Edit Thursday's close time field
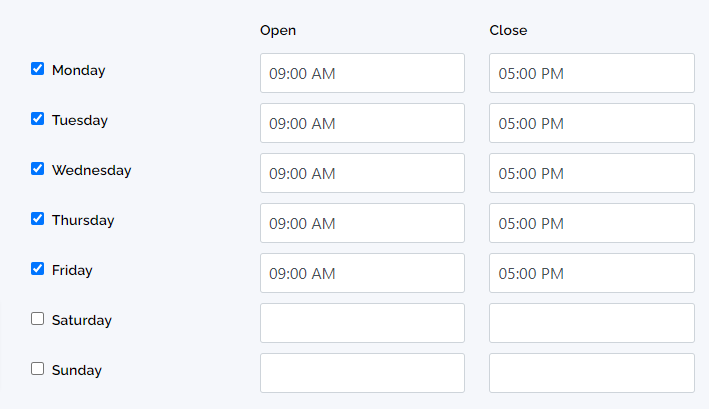 click(591, 223)
